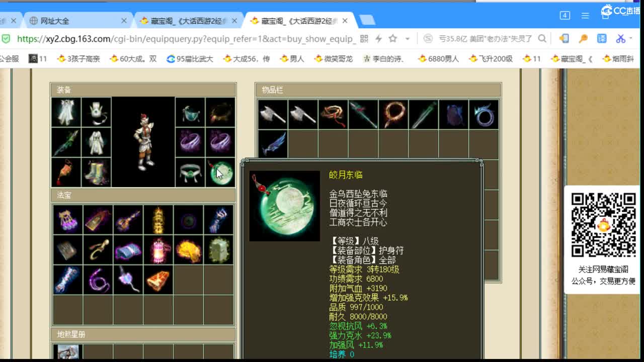Select the golden pagoda magic treasure

(x=158, y=220)
